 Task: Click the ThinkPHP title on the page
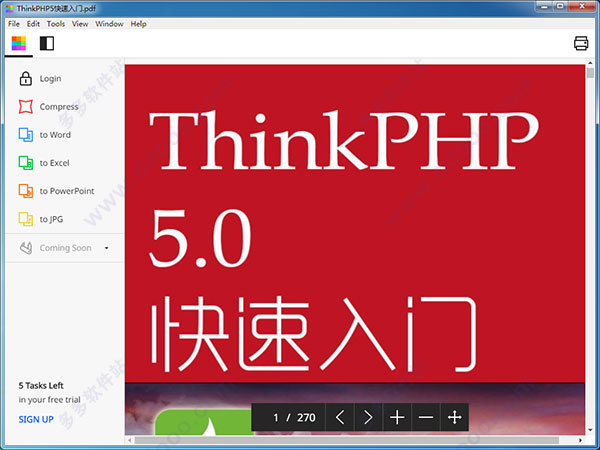click(344, 140)
